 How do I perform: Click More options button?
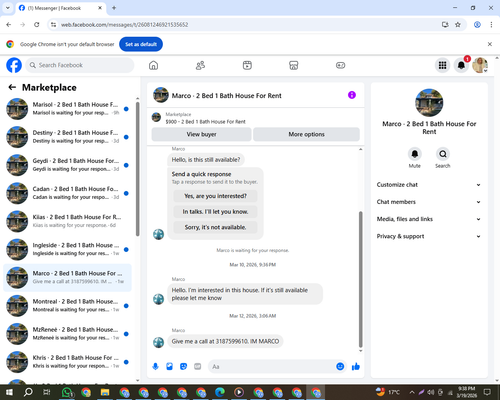pyautogui.click(x=306, y=134)
